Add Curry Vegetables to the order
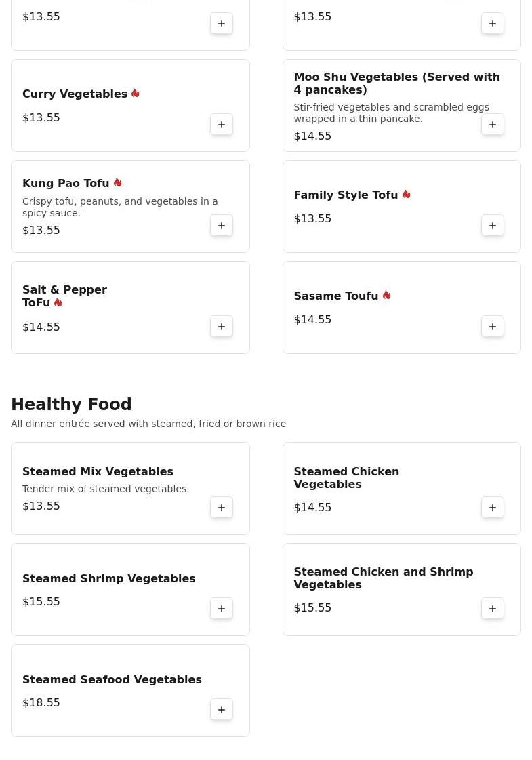The image size is (532, 760). 222,125
